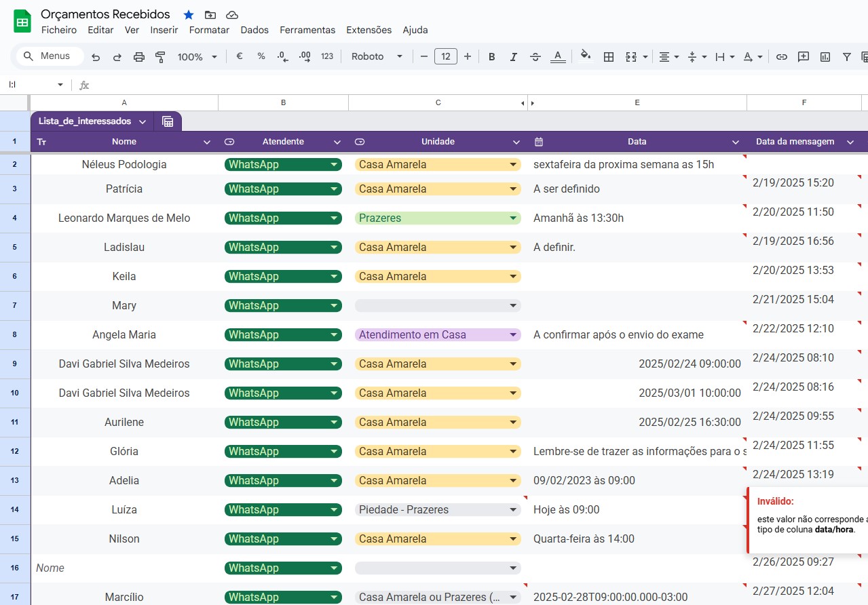Open the Dados menu
This screenshot has height=605, width=868.
coord(254,30)
